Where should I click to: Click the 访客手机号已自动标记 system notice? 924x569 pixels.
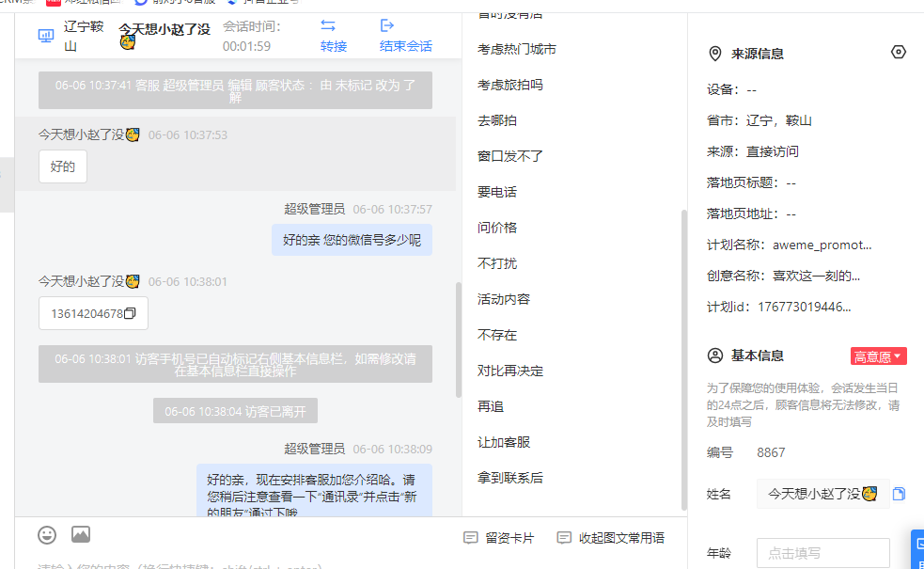(235, 364)
